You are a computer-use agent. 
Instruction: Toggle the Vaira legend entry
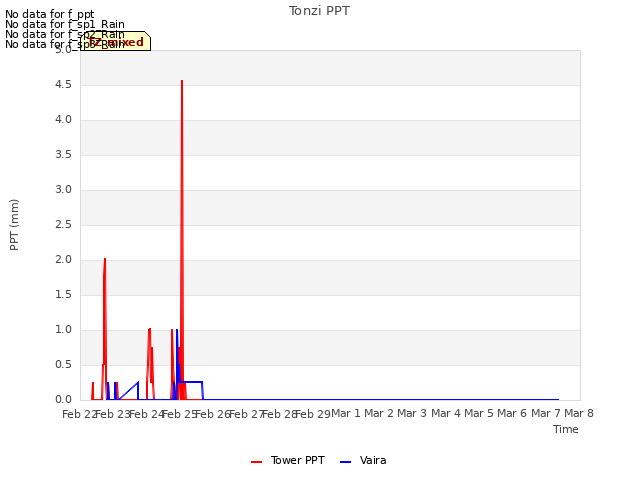click(x=363, y=460)
